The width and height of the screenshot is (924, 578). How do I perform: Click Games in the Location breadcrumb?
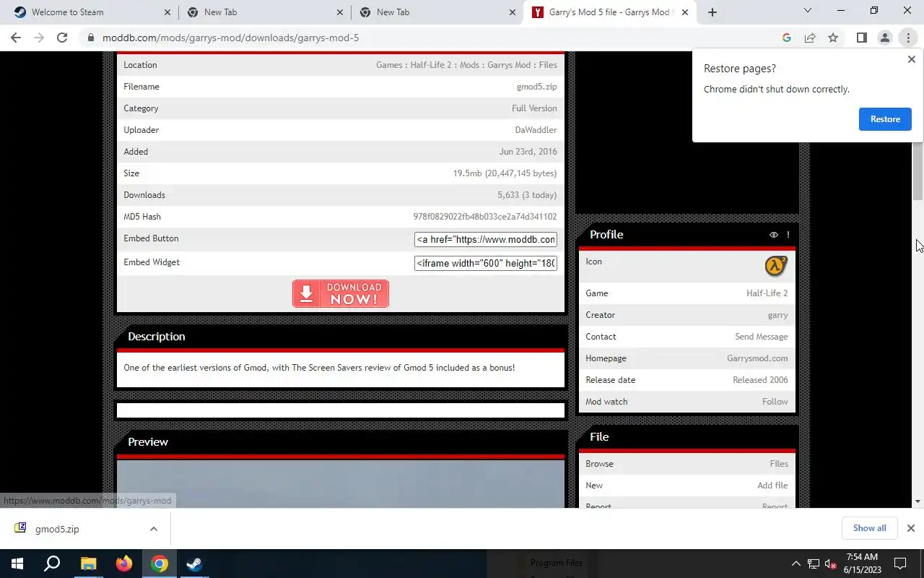pyautogui.click(x=389, y=65)
